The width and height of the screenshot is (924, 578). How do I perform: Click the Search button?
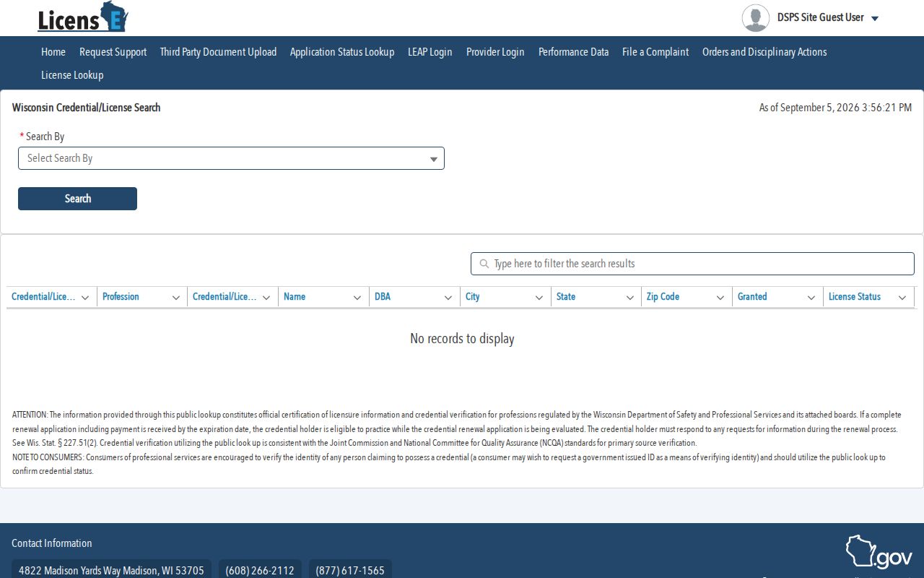77,199
